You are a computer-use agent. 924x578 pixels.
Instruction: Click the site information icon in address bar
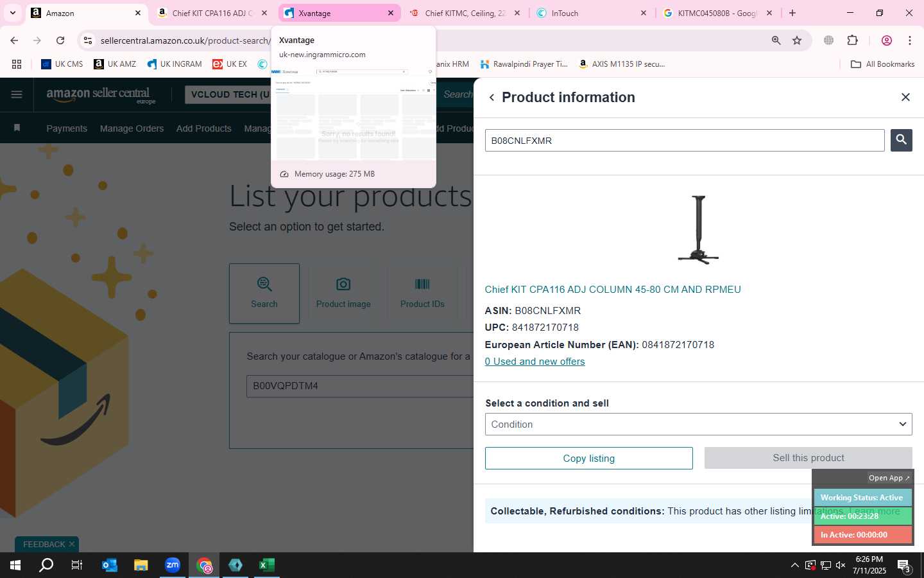coord(88,40)
